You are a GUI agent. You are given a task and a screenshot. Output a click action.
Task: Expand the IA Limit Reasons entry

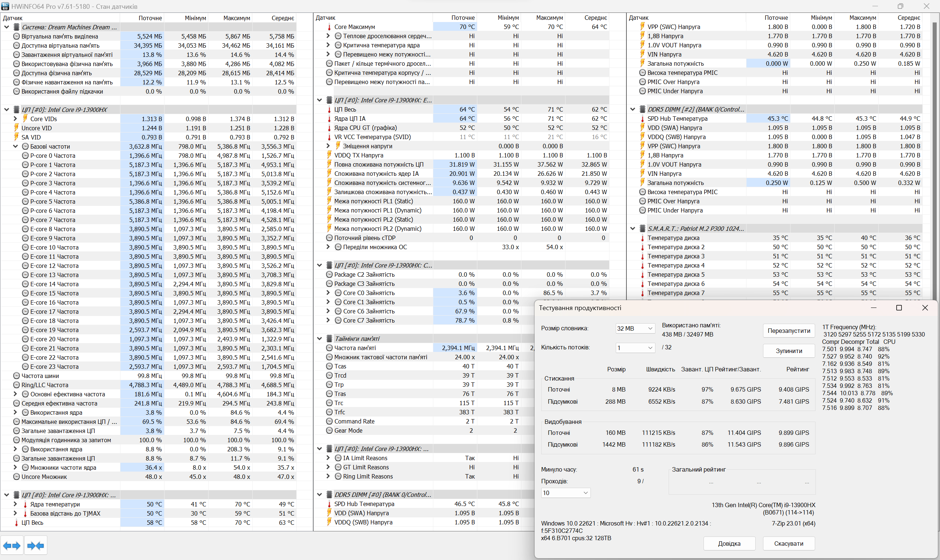(328, 458)
